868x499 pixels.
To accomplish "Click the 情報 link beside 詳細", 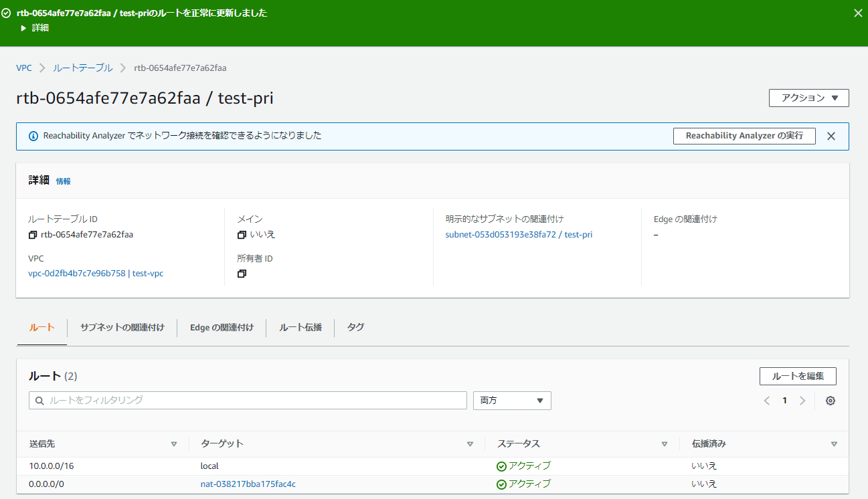I will 64,181.
